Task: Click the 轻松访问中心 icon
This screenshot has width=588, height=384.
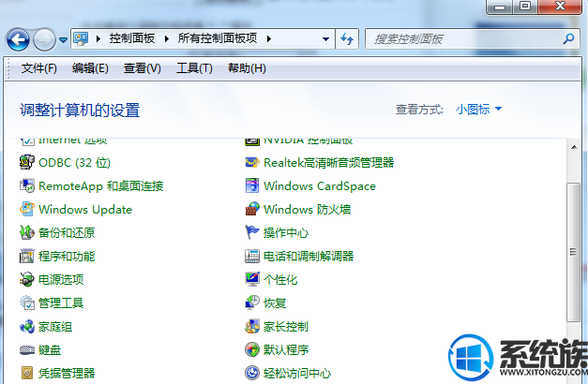Action: click(x=252, y=373)
